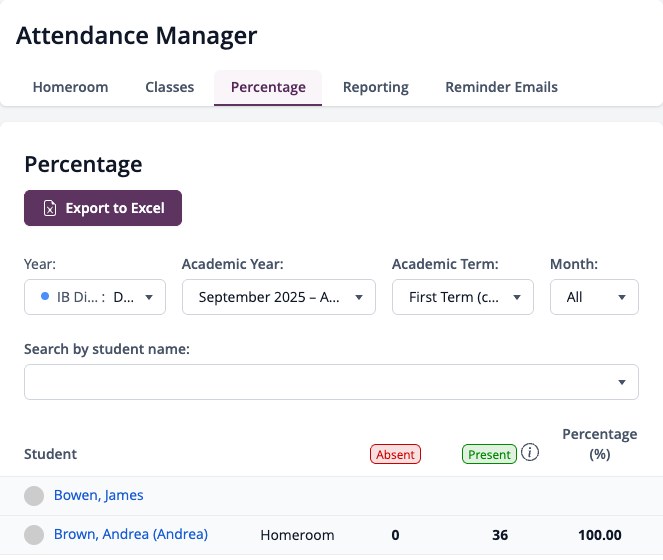Click the Homeroom cell in Brown's row
663x560 pixels.
pos(297,535)
